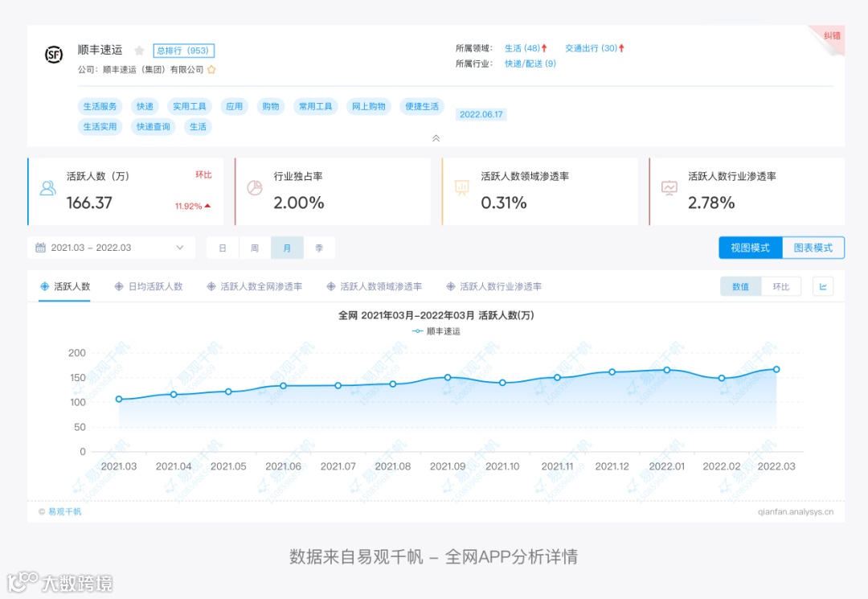This screenshot has height=599, width=868.
Task: Select the 月 month granularity
Action: (287, 248)
